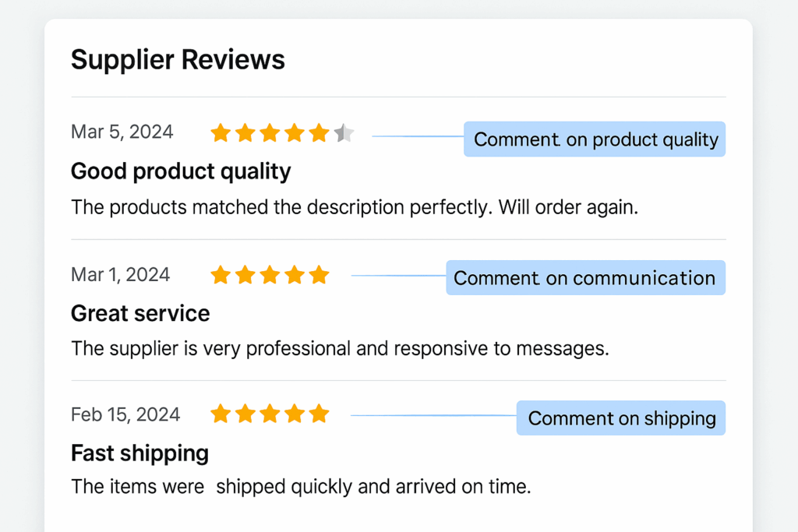798x532 pixels.
Task: Select the fifth star in Mar 5 review rating
Action: (x=320, y=132)
